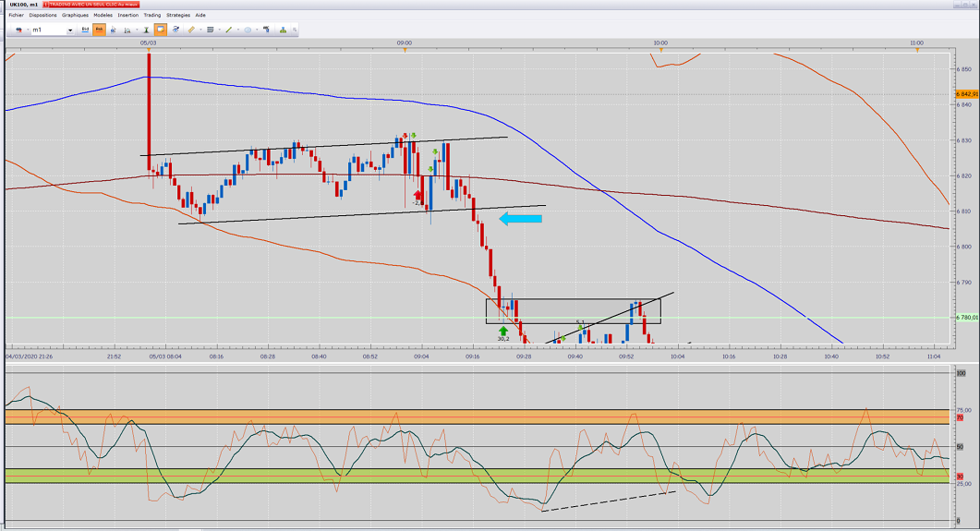Screen dimensions: 980x531
Task: Open the m1 timeframe combo box
Action: pyautogui.click(x=53, y=30)
